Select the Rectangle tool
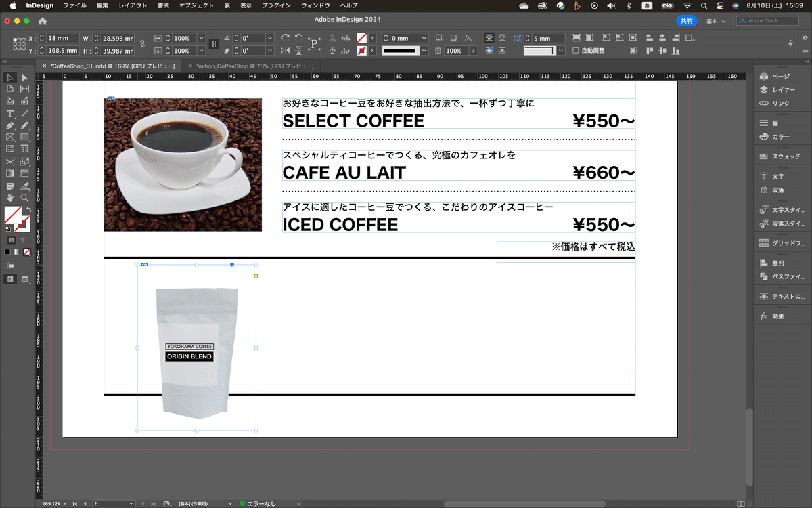This screenshot has width=812, height=508. click(x=25, y=137)
